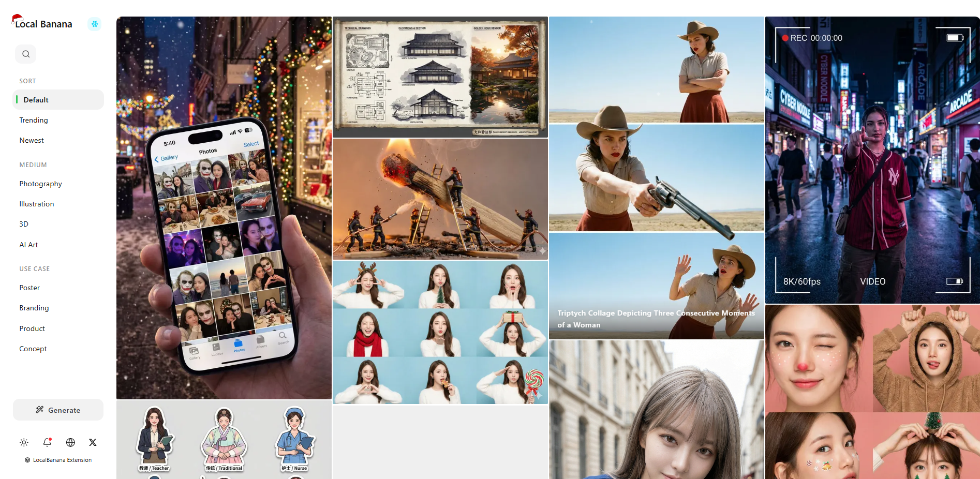This screenshot has width=980, height=479.
Task: Go to the Local Banana home logo
Action: pyautogui.click(x=42, y=22)
